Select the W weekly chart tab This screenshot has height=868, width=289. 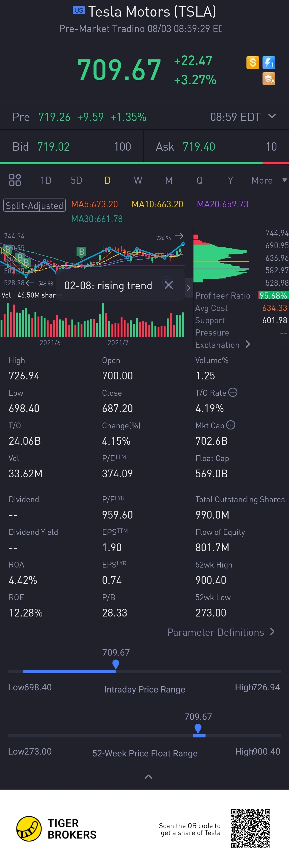[x=138, y=180]
